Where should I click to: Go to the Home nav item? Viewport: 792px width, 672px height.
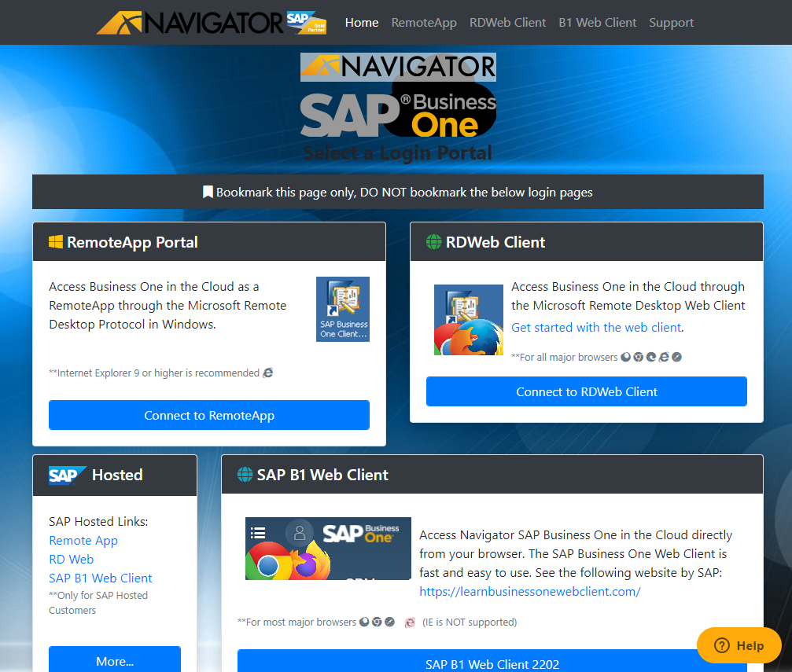point(362,23)
